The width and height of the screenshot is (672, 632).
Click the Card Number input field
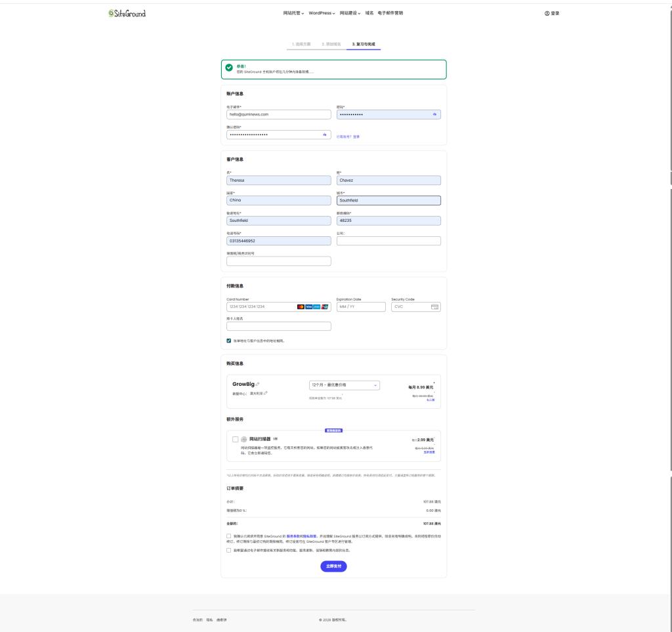point(259,306)
